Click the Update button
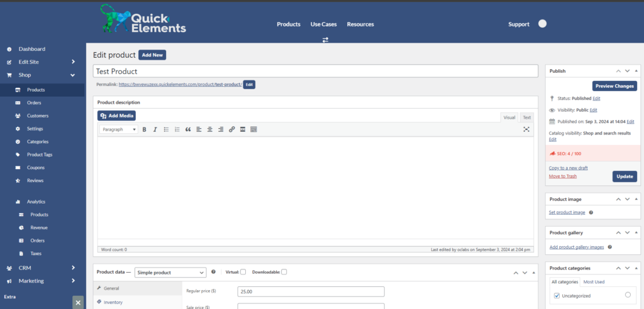The height and width of the screenshot is (309, 644). (x=625, y=176)
